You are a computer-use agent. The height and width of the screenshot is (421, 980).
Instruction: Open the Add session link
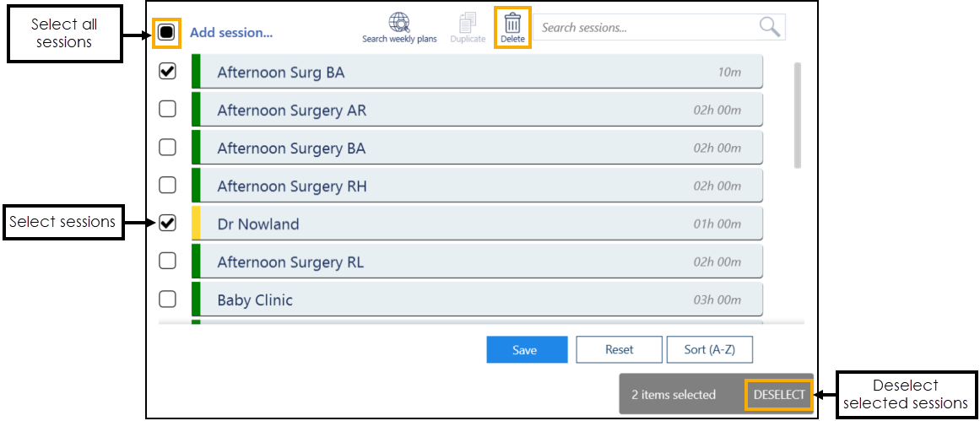(x=231, y=33)
